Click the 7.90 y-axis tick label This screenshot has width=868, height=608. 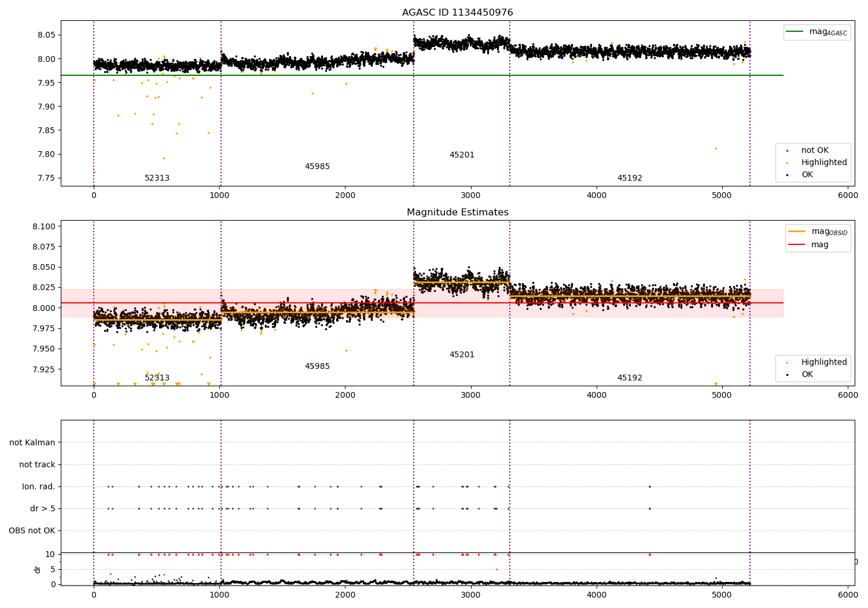coord(47,107)
